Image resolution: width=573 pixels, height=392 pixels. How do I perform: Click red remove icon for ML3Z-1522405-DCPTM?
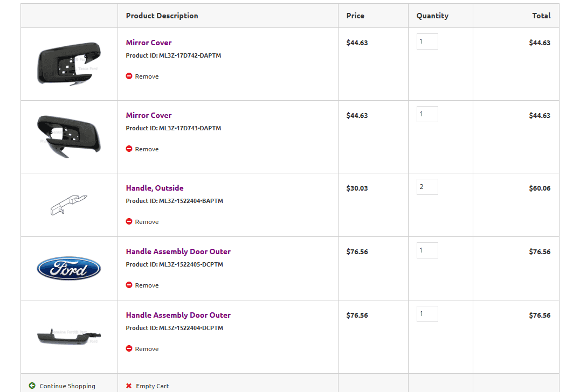tap(129, 285)
